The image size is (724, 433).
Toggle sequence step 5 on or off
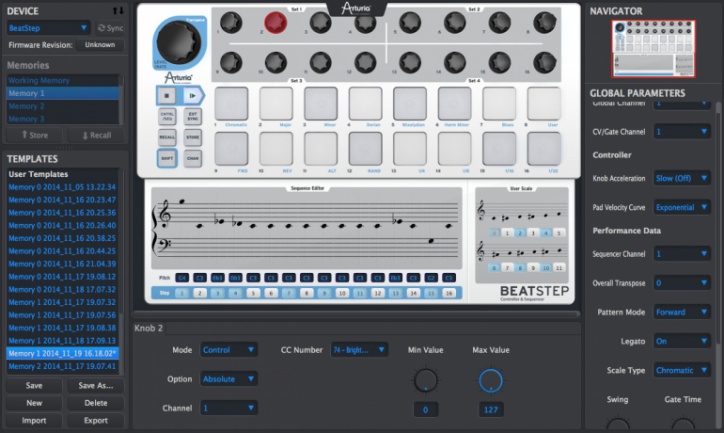click(x=253, y=293)
